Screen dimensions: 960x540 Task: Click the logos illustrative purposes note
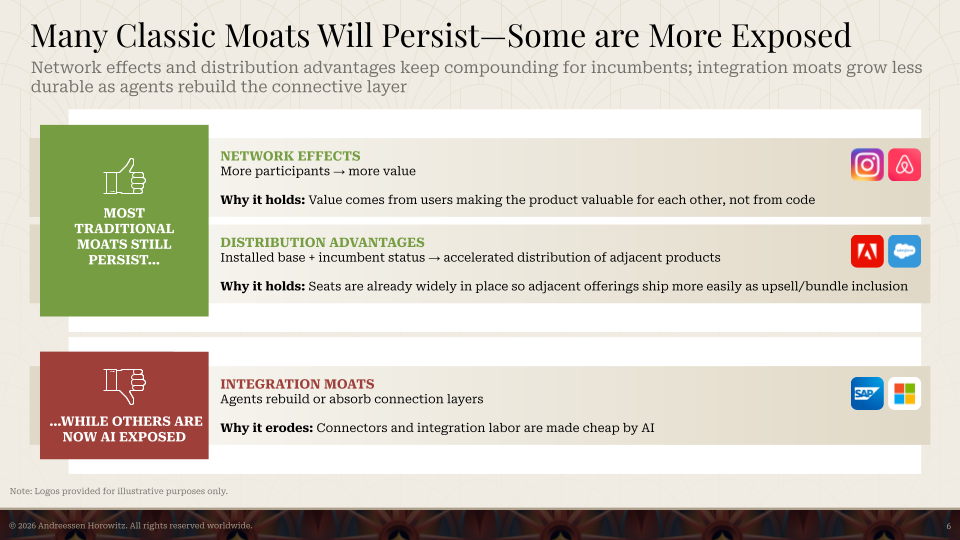coord(119,491)
